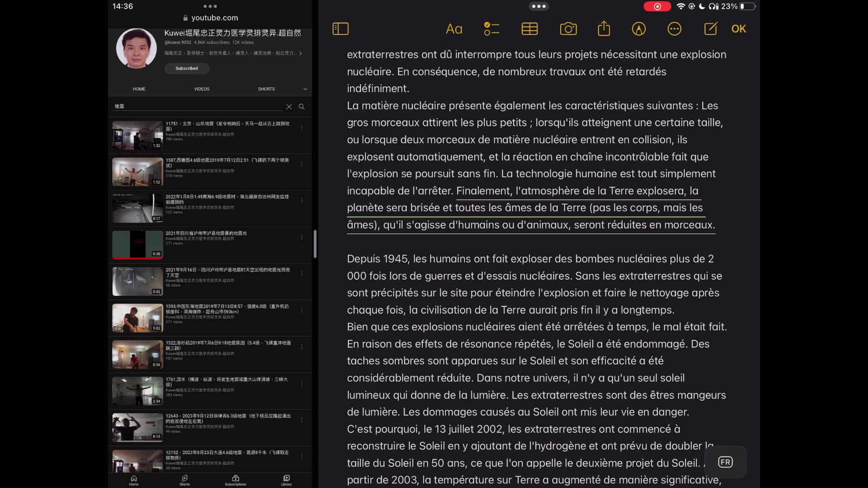Stop the red screen recording indicator

(657, 6)
